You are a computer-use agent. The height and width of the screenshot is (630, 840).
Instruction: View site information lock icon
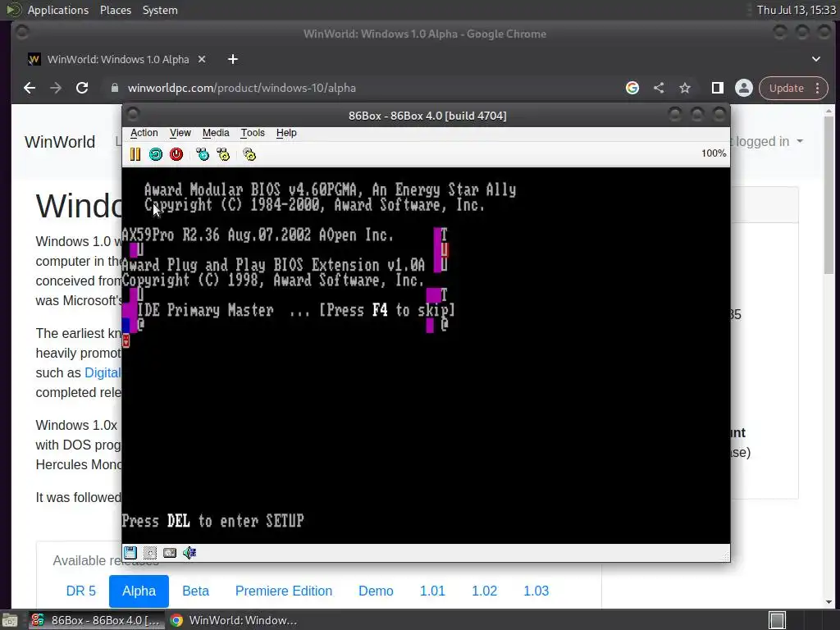[x=115, y=88]
